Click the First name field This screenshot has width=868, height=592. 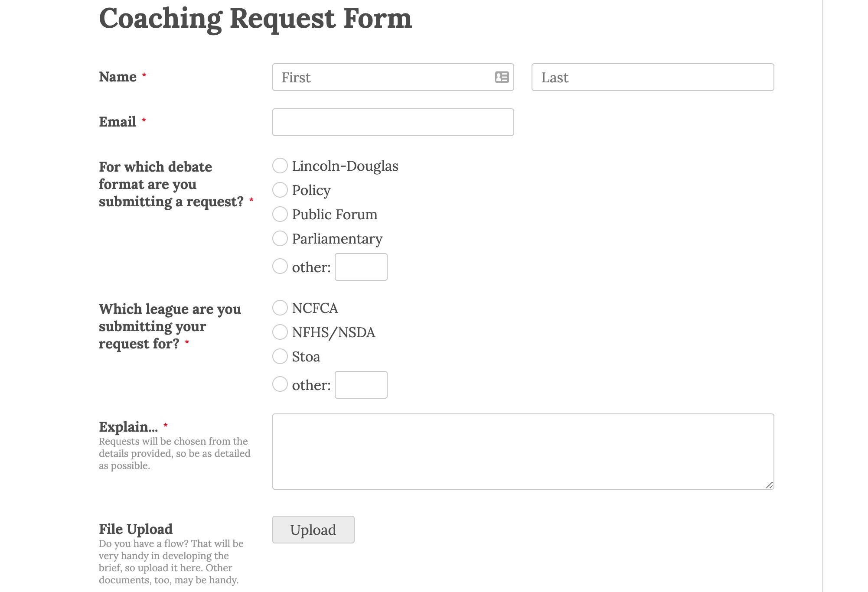click(393, 77)
